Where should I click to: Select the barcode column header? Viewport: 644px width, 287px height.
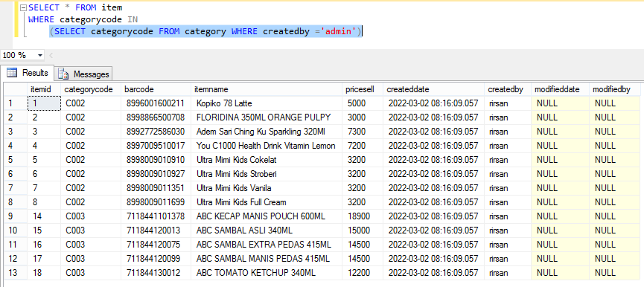(x=156, y=89)
